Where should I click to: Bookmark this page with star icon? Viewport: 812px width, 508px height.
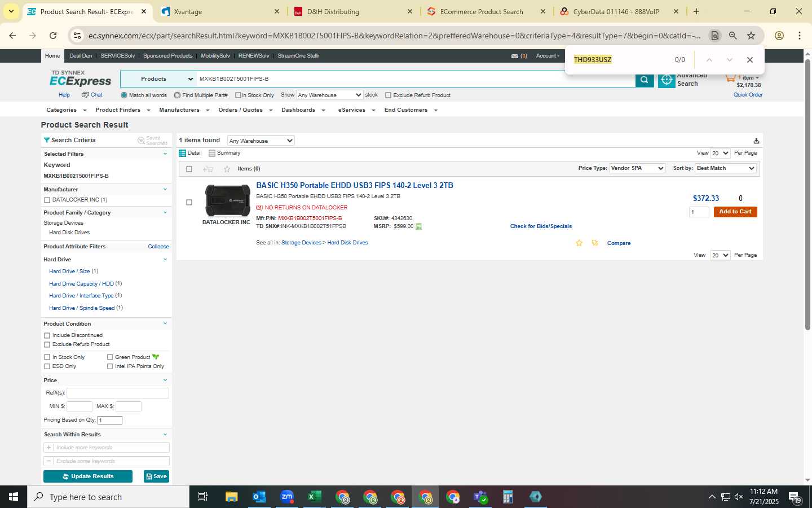pos(751,36)
